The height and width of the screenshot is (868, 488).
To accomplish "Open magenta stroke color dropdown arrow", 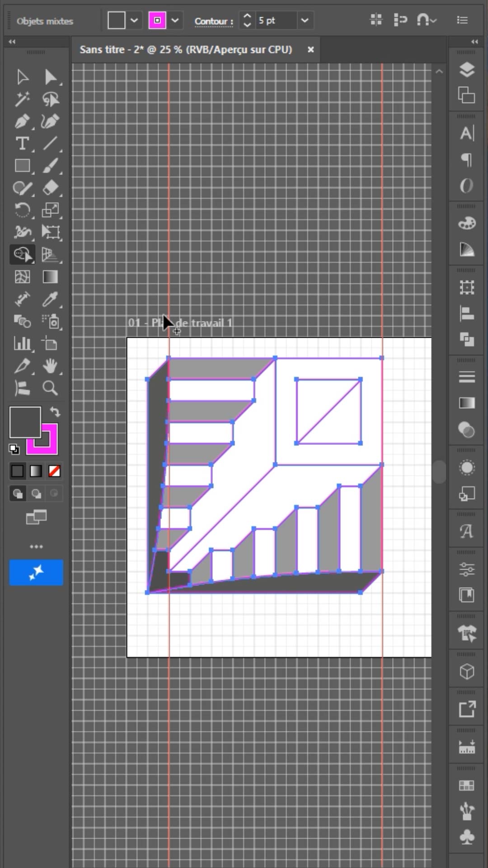I will 175,20.
